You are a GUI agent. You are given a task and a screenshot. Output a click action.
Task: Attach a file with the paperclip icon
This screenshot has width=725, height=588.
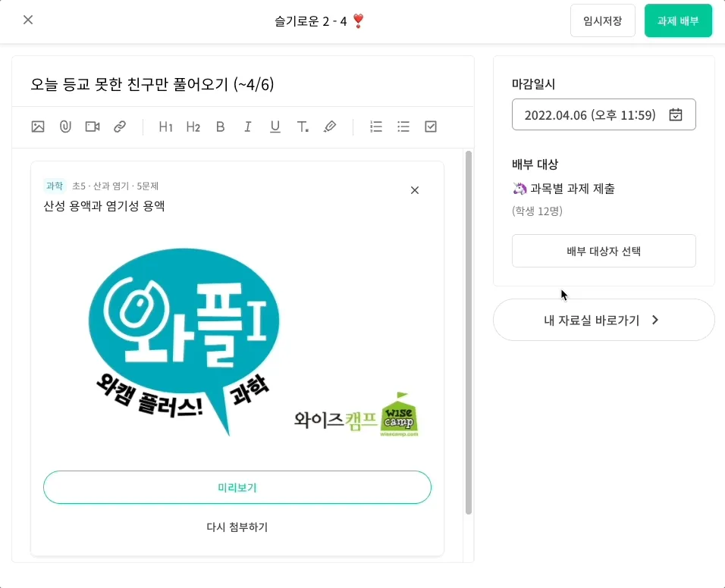click(65, 127)
